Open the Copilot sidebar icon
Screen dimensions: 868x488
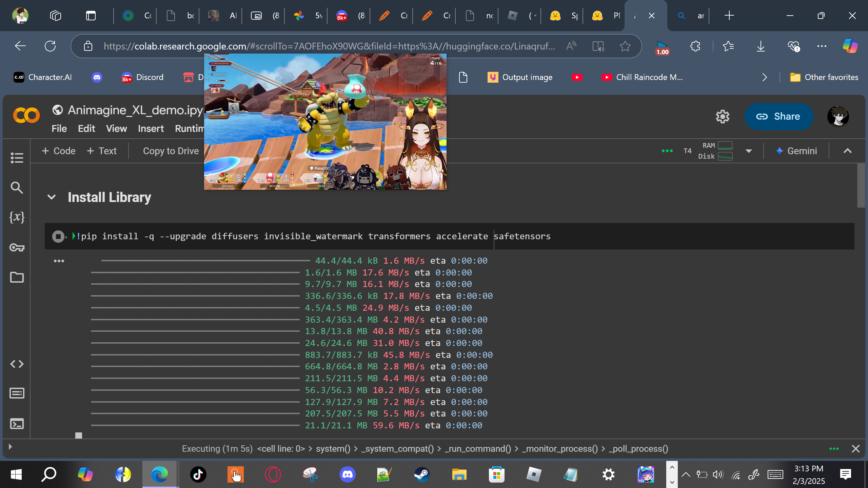[850, 46]
